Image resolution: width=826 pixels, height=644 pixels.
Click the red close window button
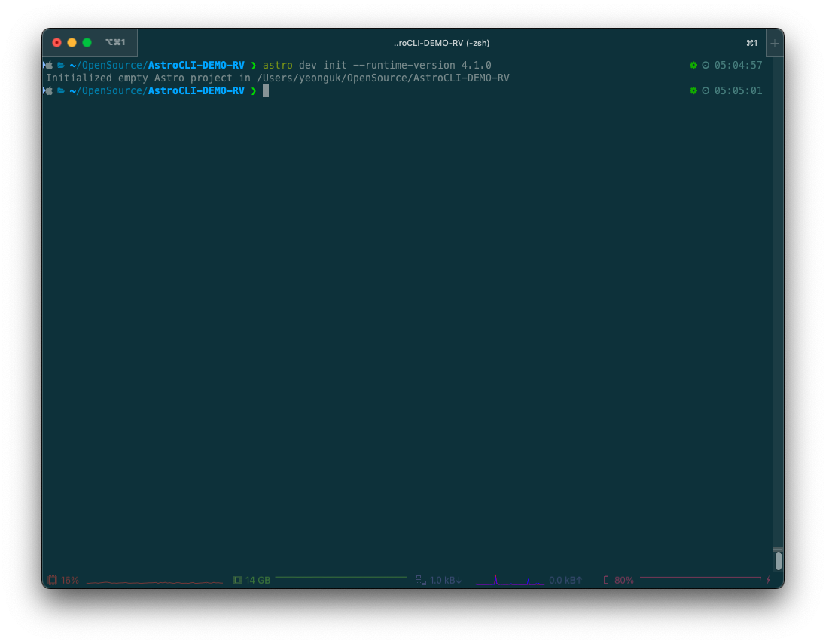(57, 43)
